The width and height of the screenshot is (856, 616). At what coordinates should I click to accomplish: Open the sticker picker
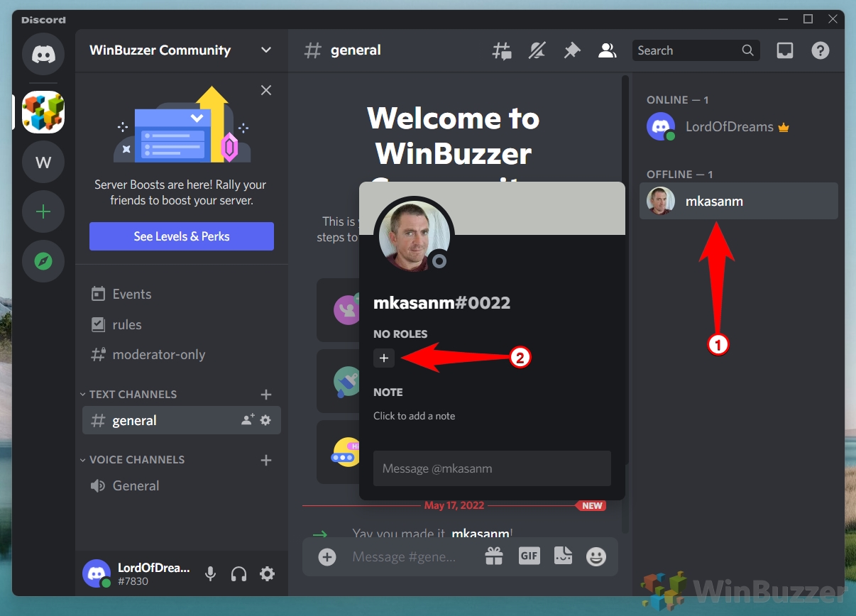563,556
